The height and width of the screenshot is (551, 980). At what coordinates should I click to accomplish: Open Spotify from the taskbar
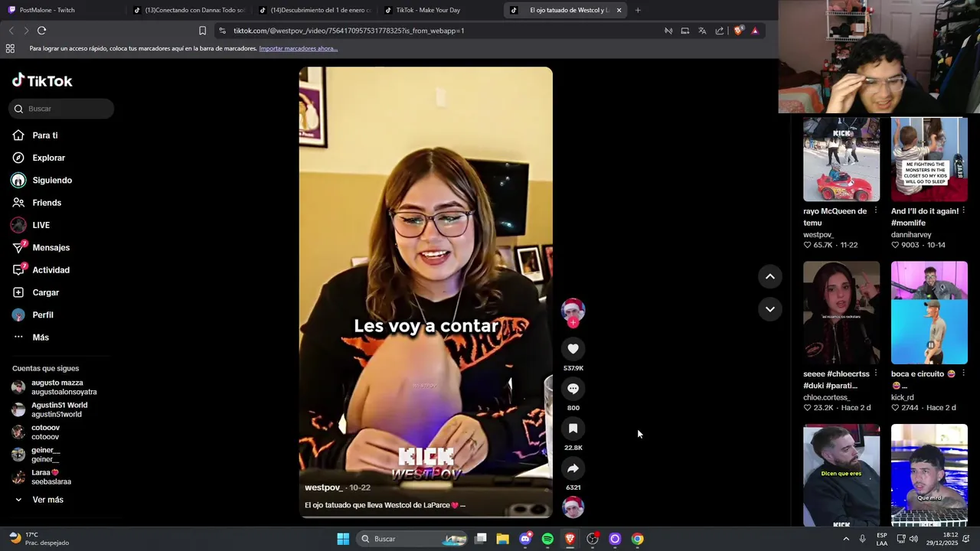[x=547, y=539]
